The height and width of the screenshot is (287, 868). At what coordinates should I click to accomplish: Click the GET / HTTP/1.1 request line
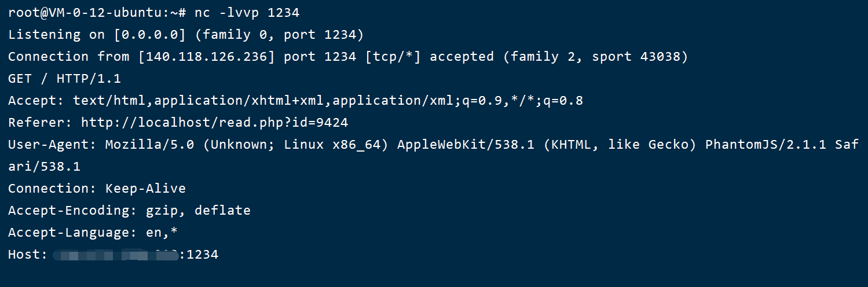65,78
